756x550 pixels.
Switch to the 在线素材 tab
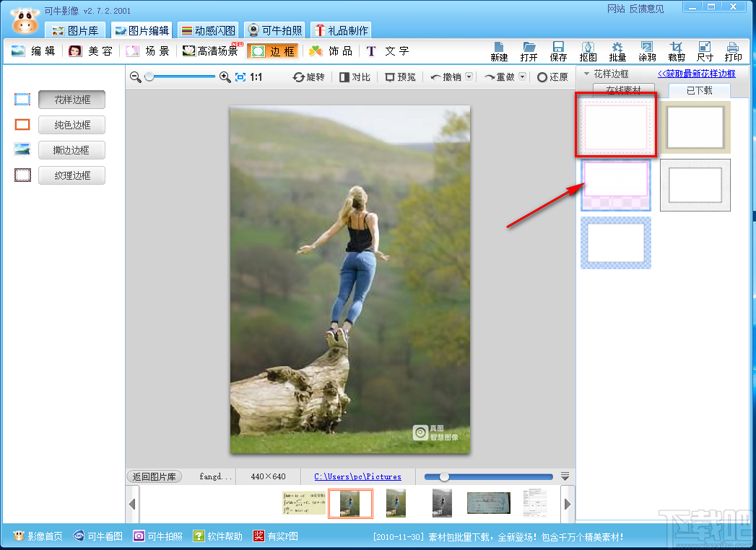tap(623, 90)
